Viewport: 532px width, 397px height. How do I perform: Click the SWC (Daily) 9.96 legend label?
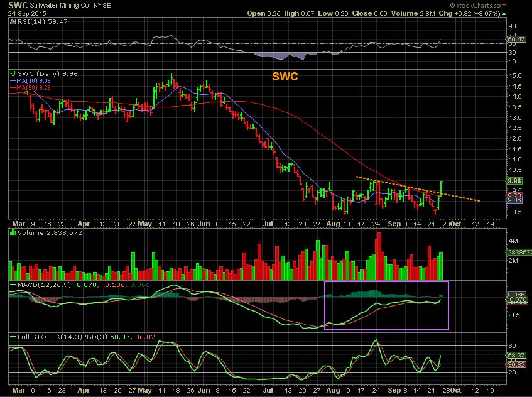pyautogui.click(x=48, y=74)
